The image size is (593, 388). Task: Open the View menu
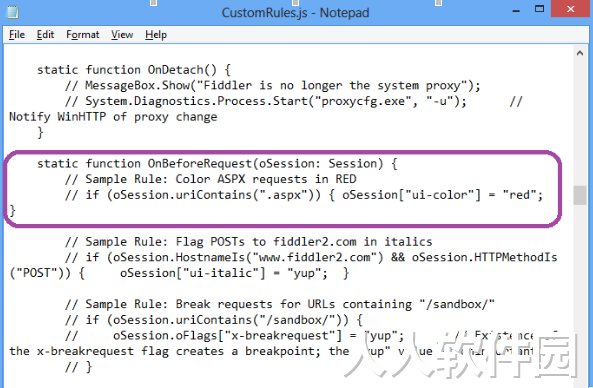(x=122, y=35)
